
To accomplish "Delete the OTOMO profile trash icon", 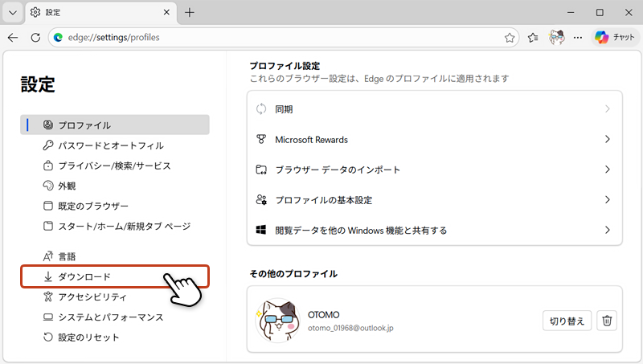I will 607,321.
